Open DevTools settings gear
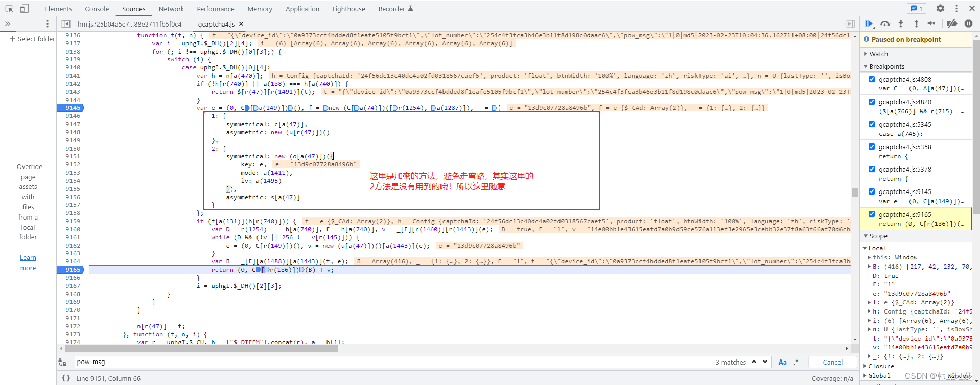The image size is (980, 385). (x=940, y=8)
